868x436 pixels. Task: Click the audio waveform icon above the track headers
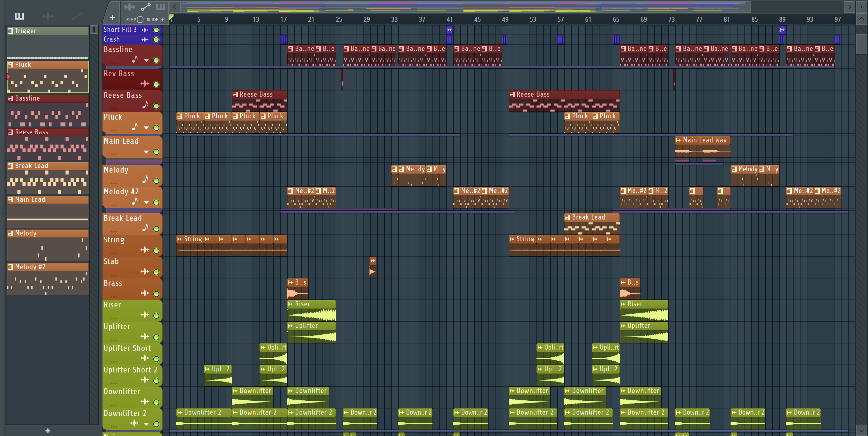pos(129,7)
